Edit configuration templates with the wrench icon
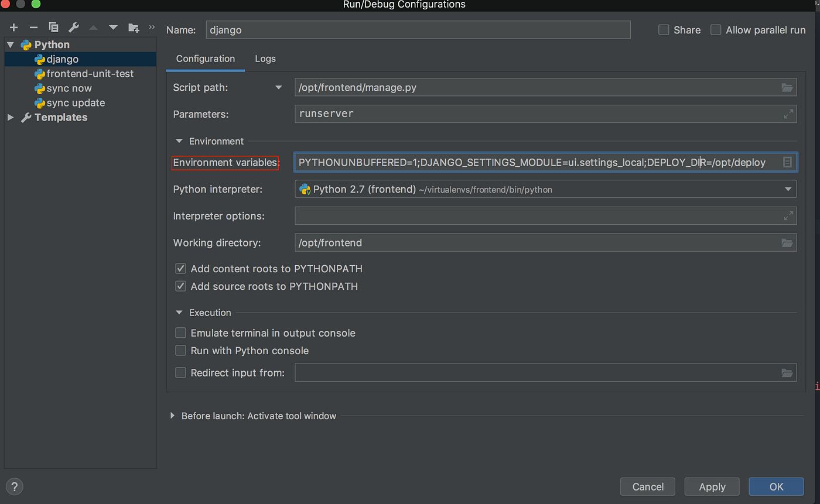The image size is (820, 504). click(x=73, y=27)
